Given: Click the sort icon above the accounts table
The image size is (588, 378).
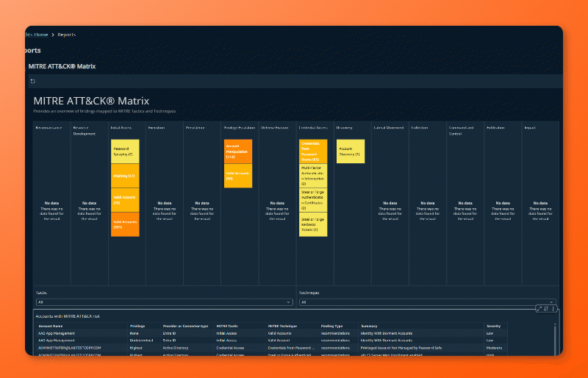Looking at the screenshot, I should coord(546,309).
